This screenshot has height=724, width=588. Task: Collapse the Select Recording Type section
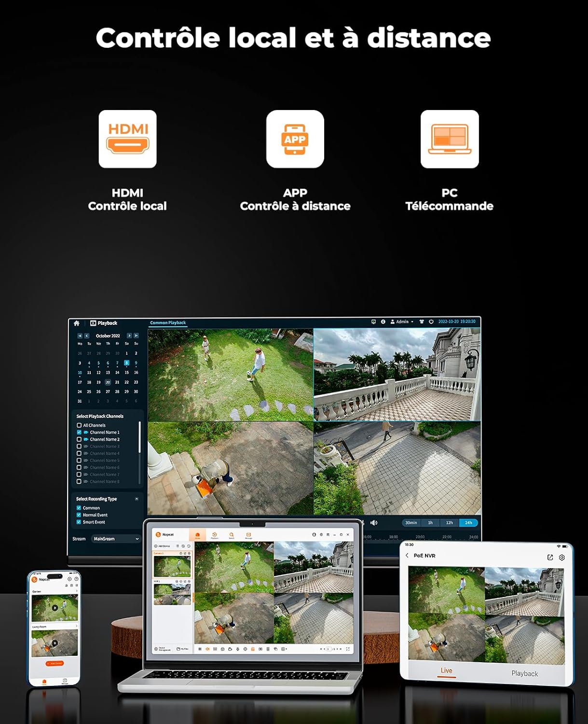tap(137, 499)
